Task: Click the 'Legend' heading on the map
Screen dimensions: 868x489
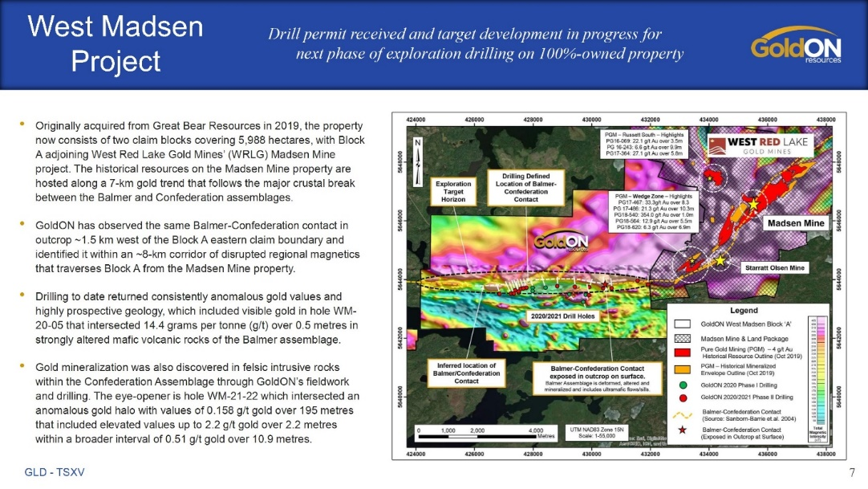Action: point(744,311)
